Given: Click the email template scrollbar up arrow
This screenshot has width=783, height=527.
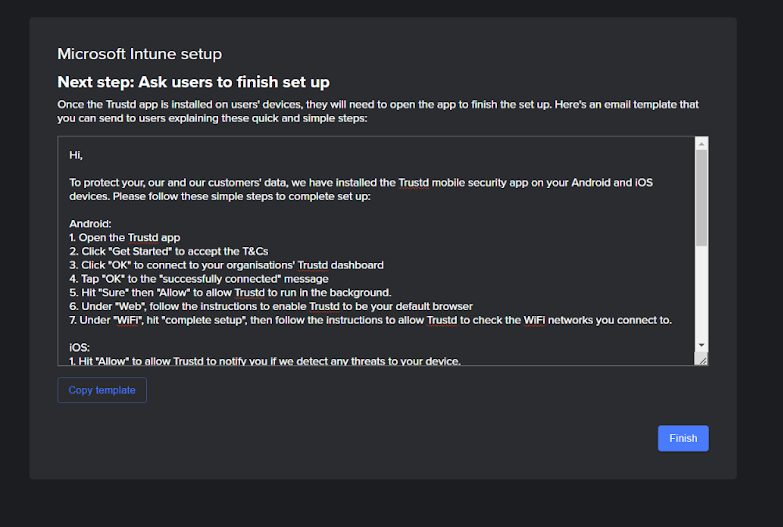Looking at the screenshot, I should pyautogui.click(x=702, y=144).
